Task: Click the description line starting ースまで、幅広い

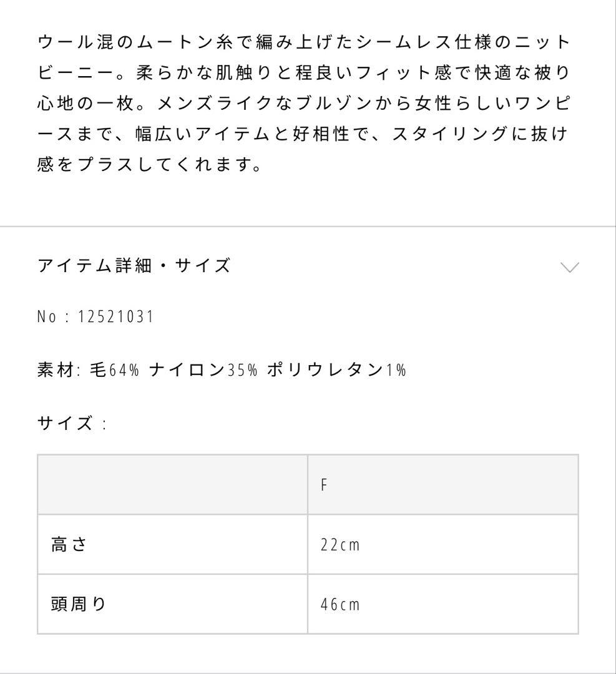Action: click(x=304, y=135)
